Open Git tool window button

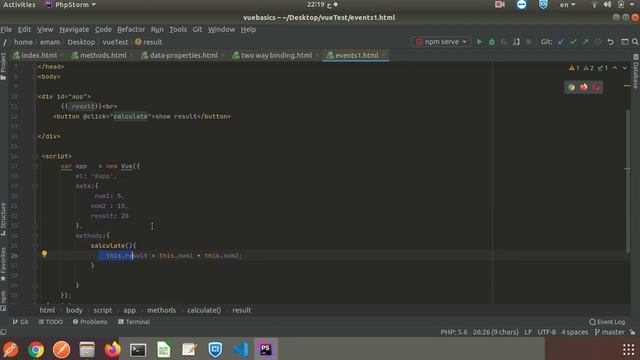click(20, 322)
